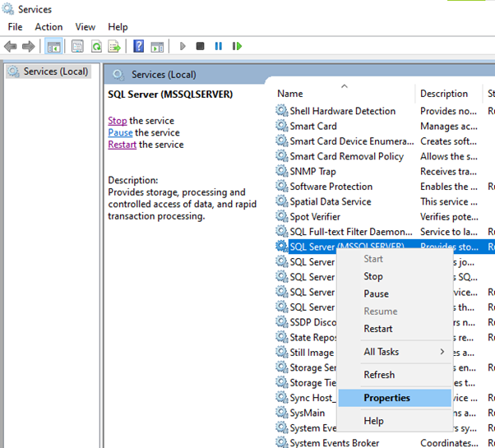495x448 pixels.
Task: Open the Properties toolbar icon
Action: pyautogui.click(x=77, y=46)
